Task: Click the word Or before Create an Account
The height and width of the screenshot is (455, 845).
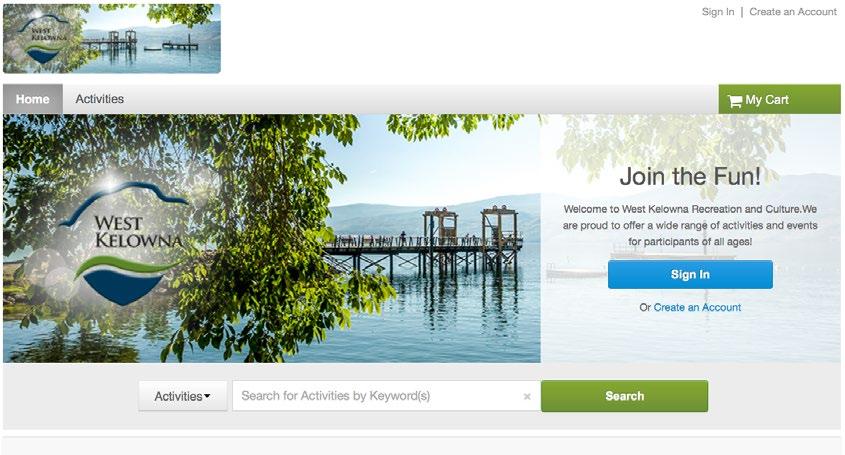Action: pyautogui.click(x=645, y=307)
